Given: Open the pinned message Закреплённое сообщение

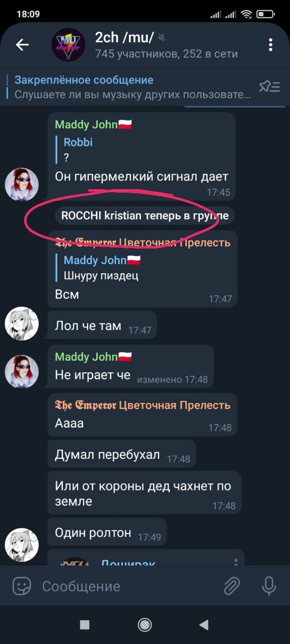Looking at the screenshot, I should coord(132,87).
